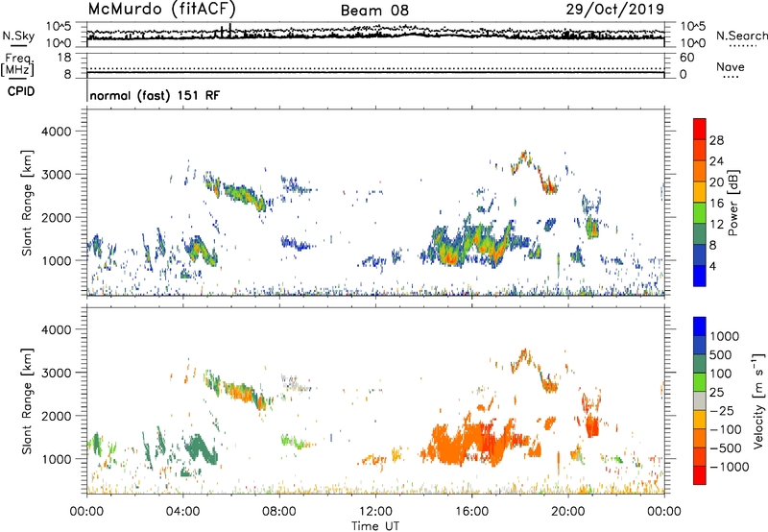Click the '4000' tick on velocity panel
The height and width of the screenshot is (532, 768).
(56, 329)
